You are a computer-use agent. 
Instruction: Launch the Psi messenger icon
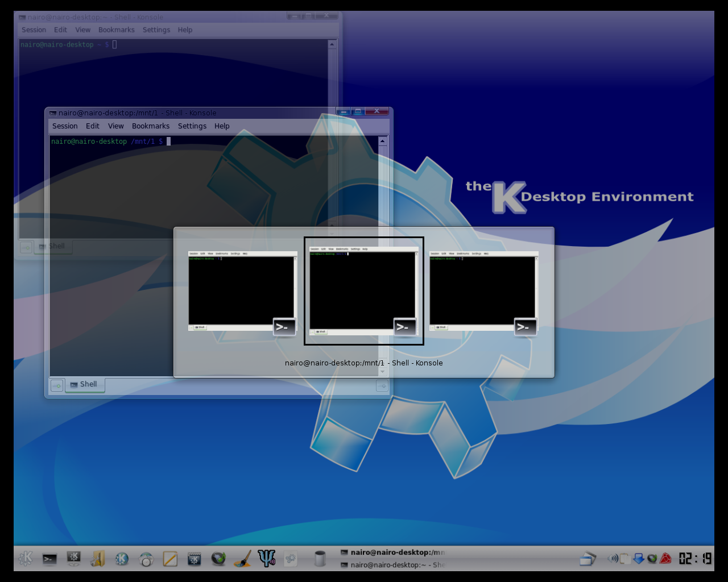(x=266, y=559)
